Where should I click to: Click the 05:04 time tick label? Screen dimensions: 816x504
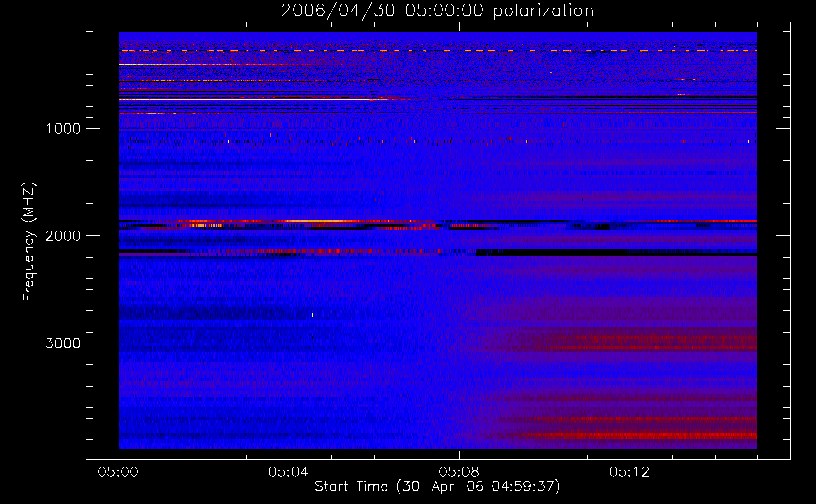pyautogui.click(x=288, y=472)
